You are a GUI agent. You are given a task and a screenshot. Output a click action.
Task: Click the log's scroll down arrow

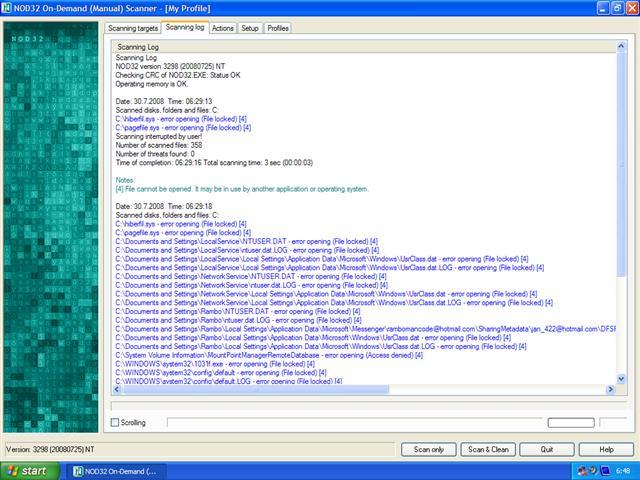[x=621, y=379]
